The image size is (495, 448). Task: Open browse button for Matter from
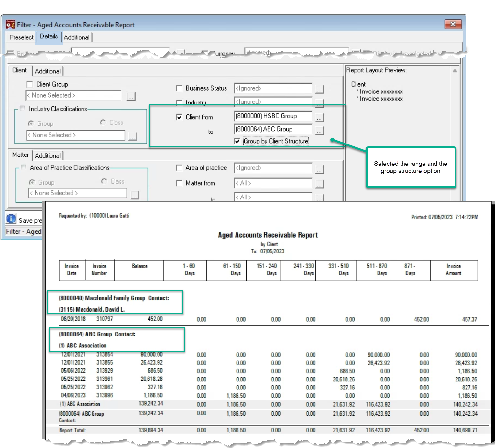point(319,184)
